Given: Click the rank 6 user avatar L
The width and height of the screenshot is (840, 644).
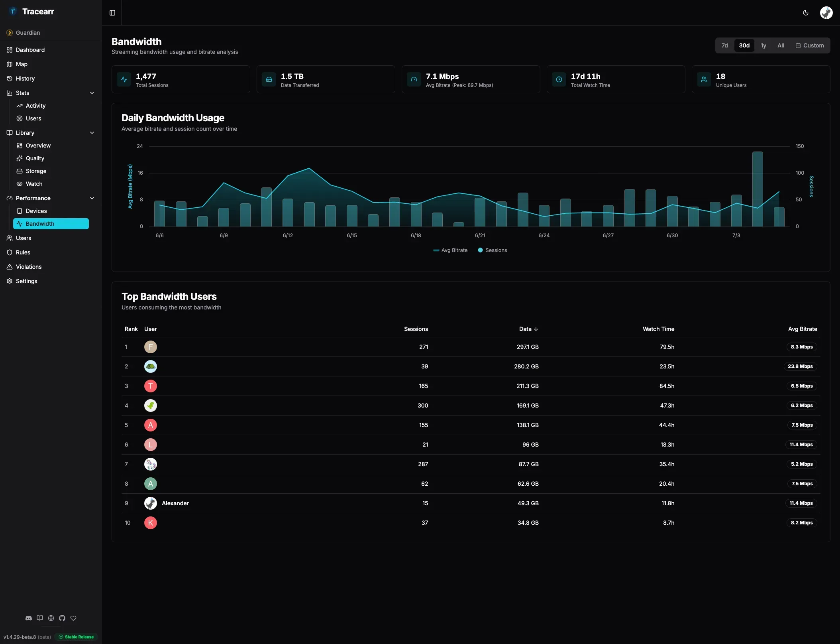Looking at the screenshot, I should [151, 445].
